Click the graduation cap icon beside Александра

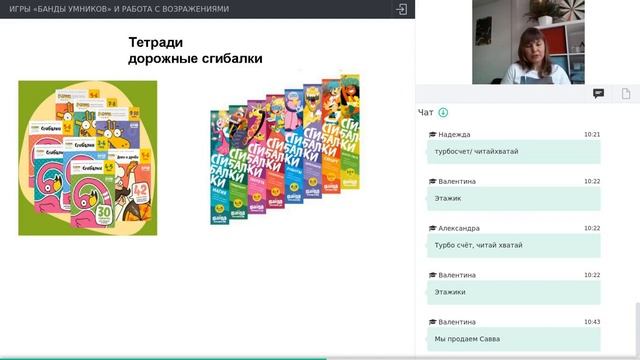(x=433, y=228)
